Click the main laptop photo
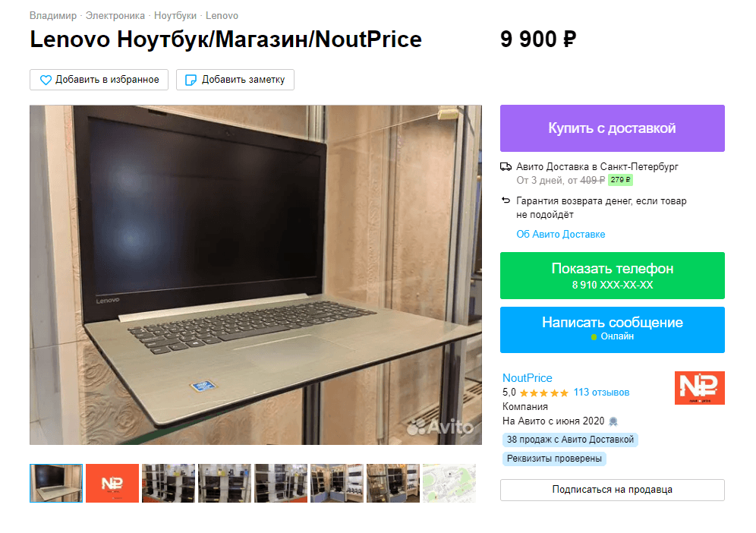The width and height of the screenshot is (756, 533). click(256, 275)
